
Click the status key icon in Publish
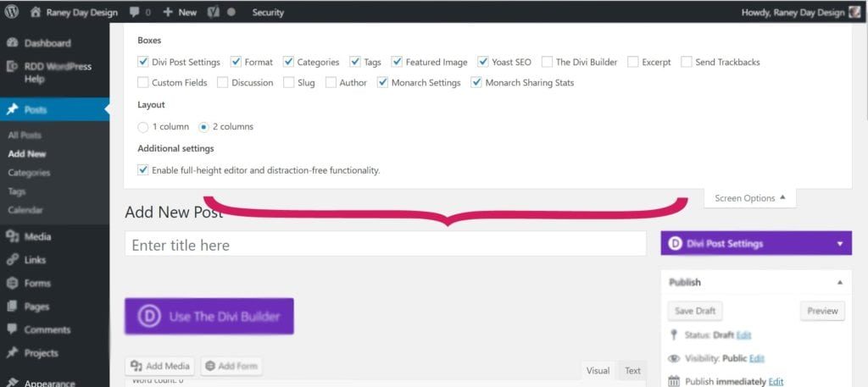pyautogui.click(x=674, y=335)
